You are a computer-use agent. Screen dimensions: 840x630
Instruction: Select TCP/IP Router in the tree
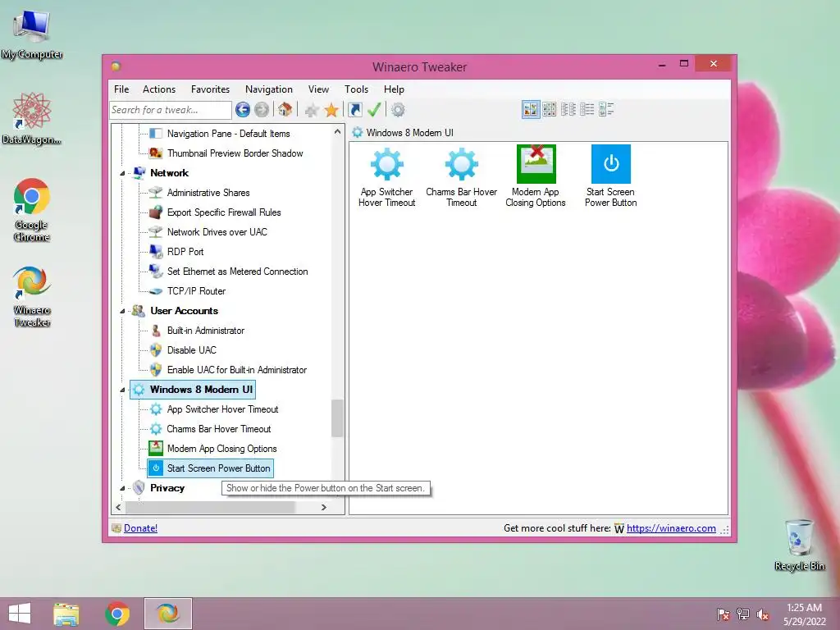click(x=196, y=291)
